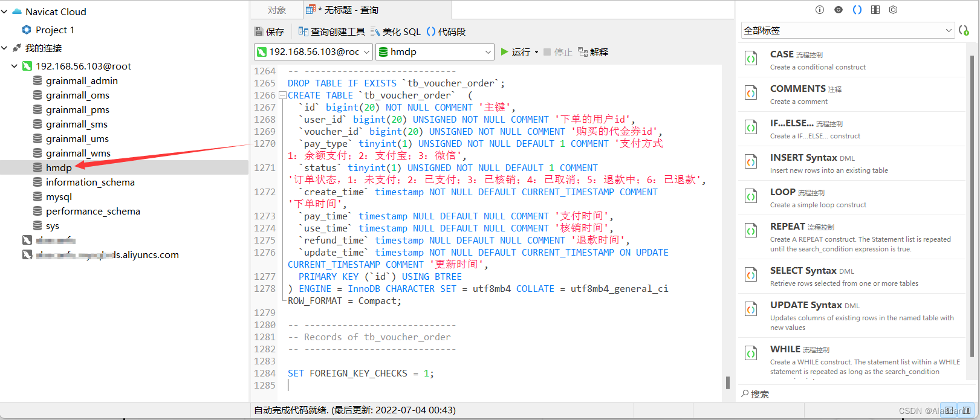This screenshot has width=980, height=420.
Task: Open the 全部标签 tag filter dropdown
Action: (848, 30)
